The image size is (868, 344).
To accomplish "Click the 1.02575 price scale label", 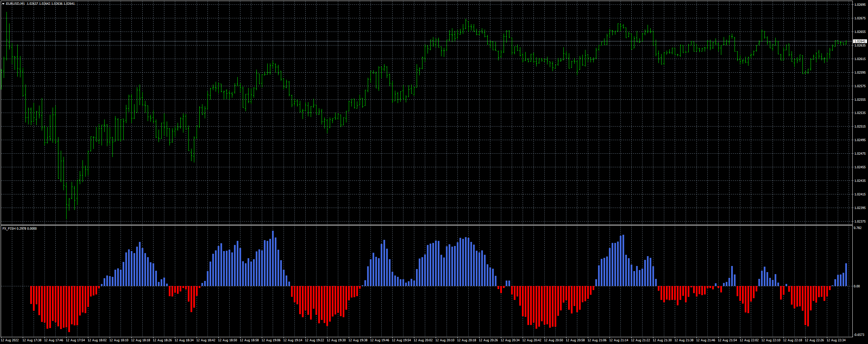I will pyautogui.click(x=860, y=86).
